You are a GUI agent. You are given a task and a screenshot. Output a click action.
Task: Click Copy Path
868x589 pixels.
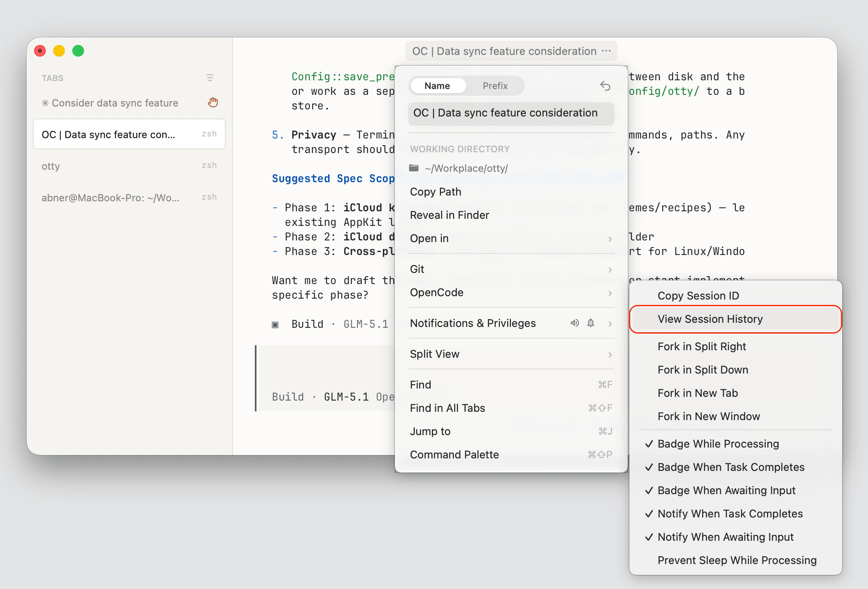[511, 192]
